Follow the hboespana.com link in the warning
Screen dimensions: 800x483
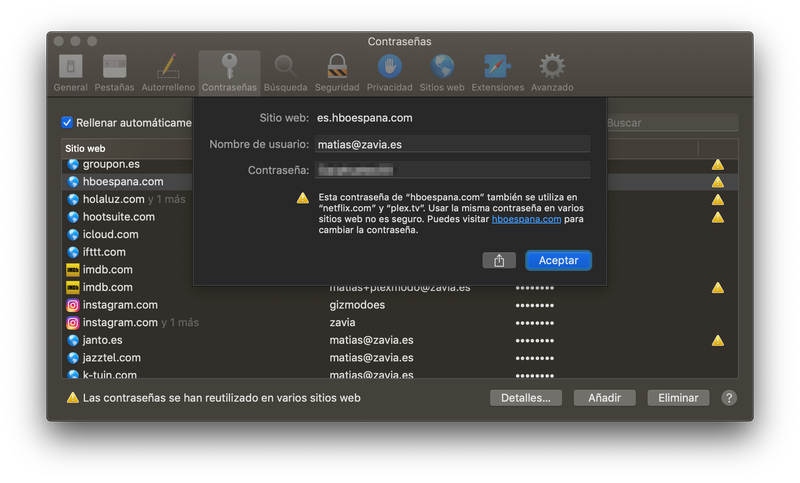(x=526, y=219)
